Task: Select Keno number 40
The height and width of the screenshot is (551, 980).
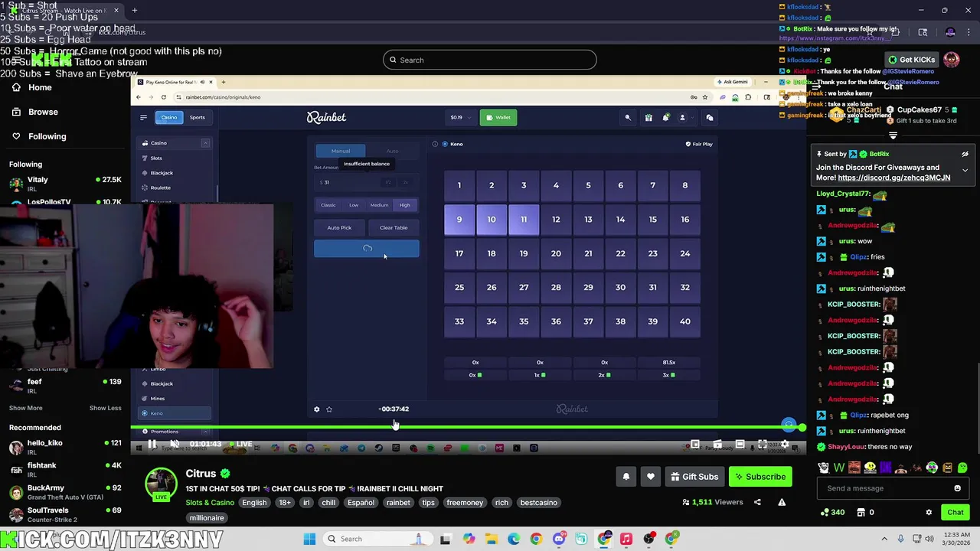Action: [685, 321]
